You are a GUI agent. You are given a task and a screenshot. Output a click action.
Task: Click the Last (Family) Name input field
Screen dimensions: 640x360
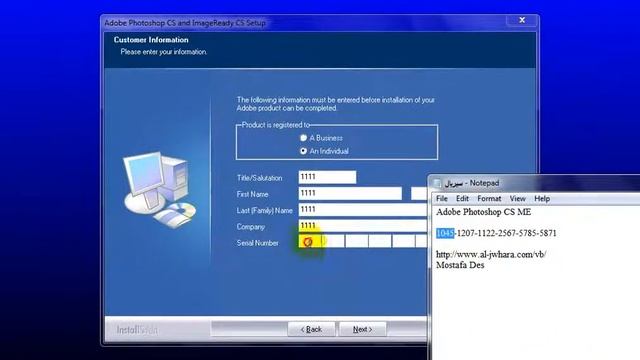coord(363,210)
